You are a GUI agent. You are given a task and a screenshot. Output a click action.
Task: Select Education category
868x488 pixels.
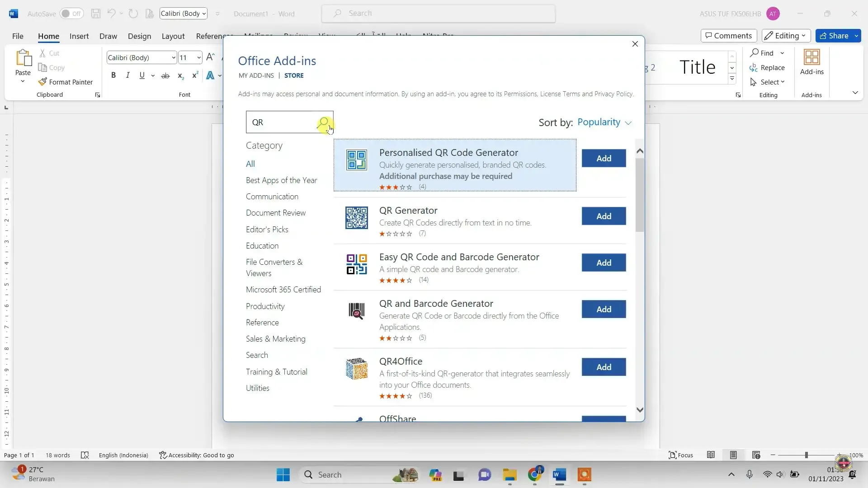262,246
